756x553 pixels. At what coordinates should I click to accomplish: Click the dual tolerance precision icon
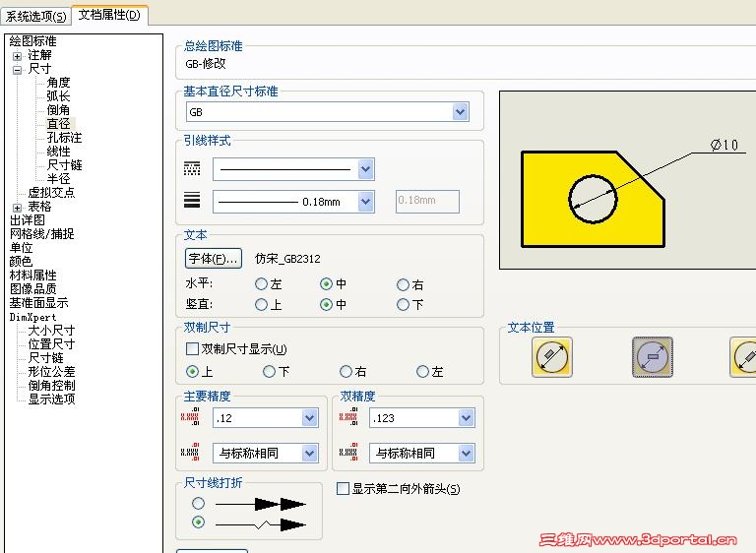pos(348,453)
